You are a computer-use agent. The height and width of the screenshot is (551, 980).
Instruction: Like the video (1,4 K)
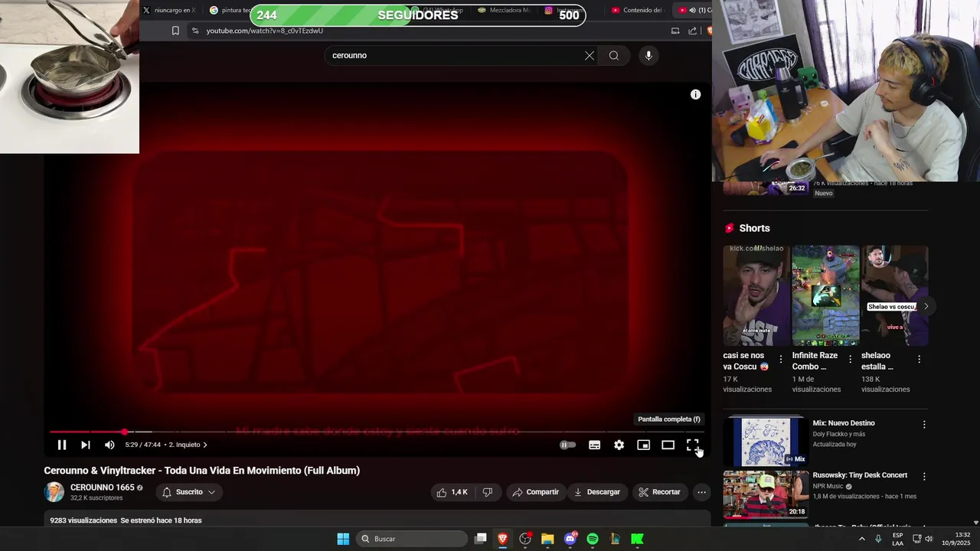click(452, 492)
